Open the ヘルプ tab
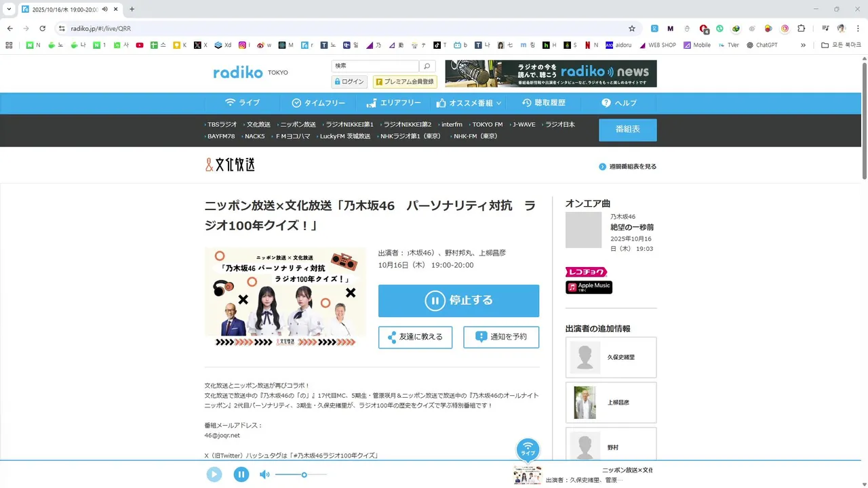 tap(618, 103)
